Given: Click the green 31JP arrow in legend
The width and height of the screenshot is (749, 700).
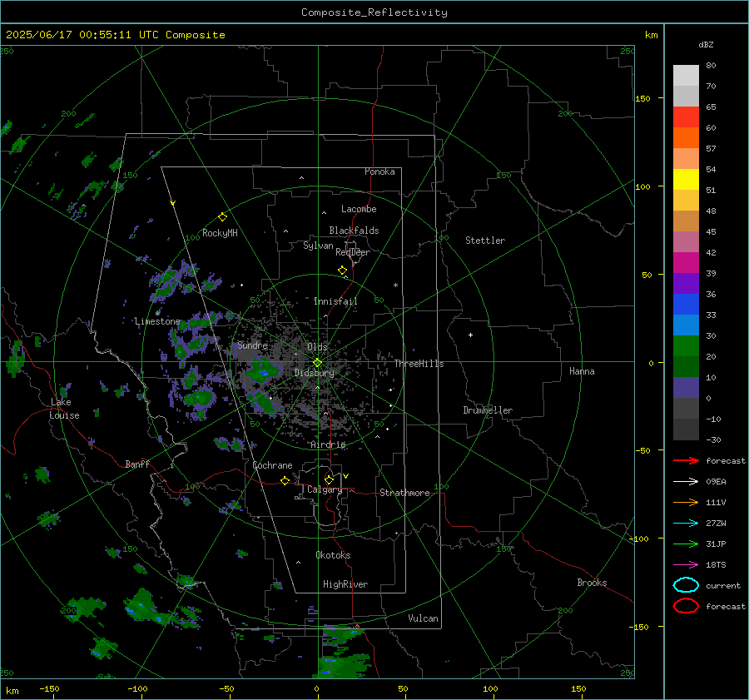Looking at the screenshot, I should (x=686, y=544).
